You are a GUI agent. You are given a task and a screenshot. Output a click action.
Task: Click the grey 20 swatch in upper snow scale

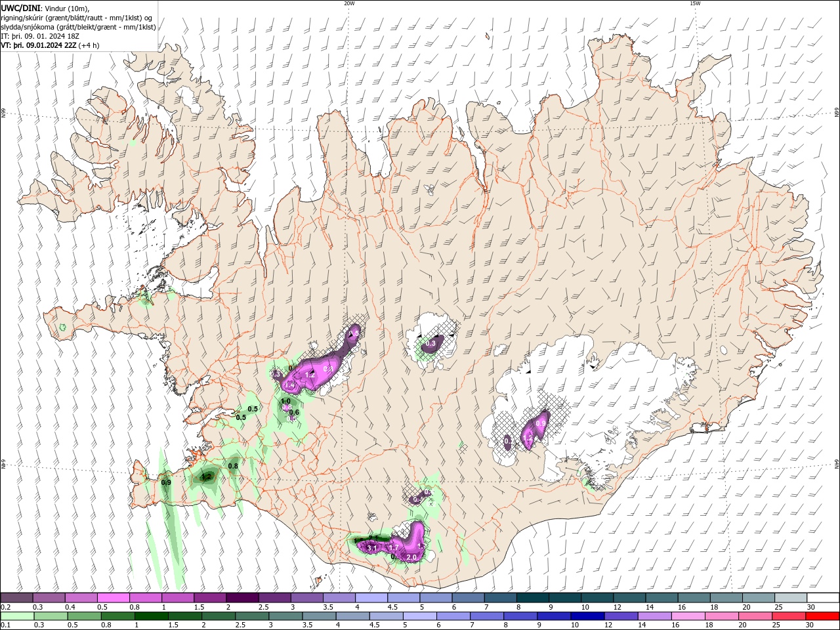click(x=759, y=598)
